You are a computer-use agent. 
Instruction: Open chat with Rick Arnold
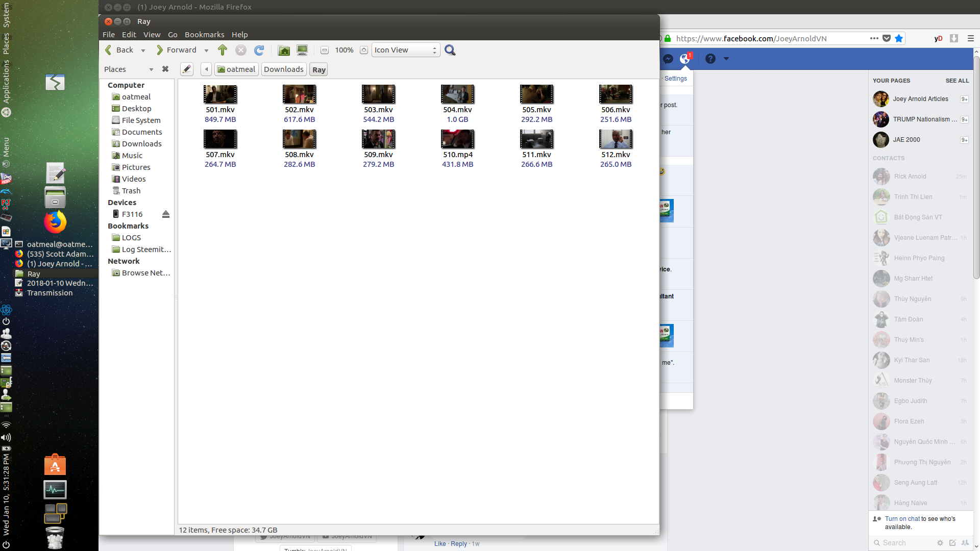921,177
